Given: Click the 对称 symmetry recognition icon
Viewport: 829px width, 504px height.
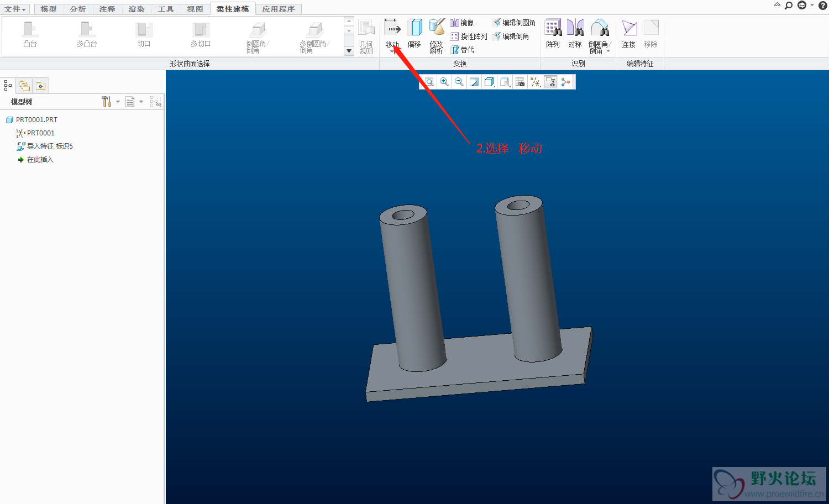Looking at the screenshot, I should 575,33.
